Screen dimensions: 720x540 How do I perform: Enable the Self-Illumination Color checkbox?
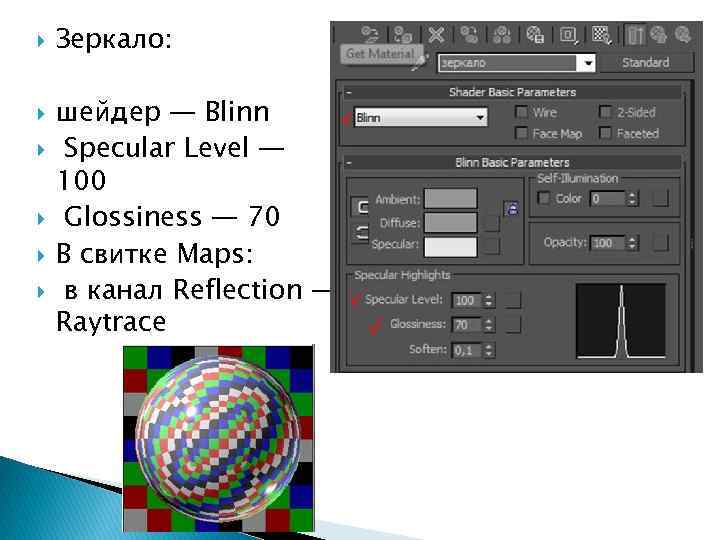coord(544,198)
